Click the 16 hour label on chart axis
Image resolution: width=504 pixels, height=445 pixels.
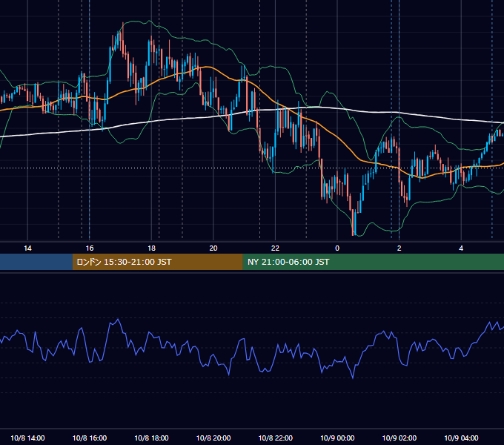tap(90, 248)
